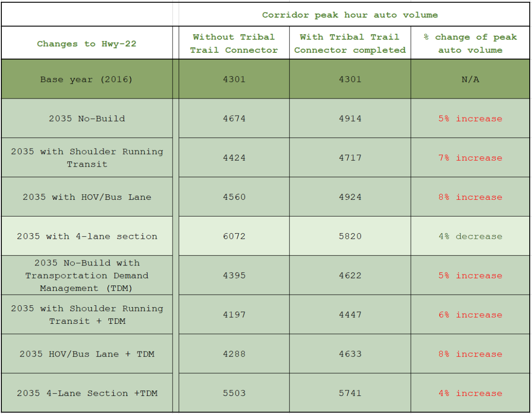Click the value 6072 cell

pyautogui.click(x=234, y=236)
